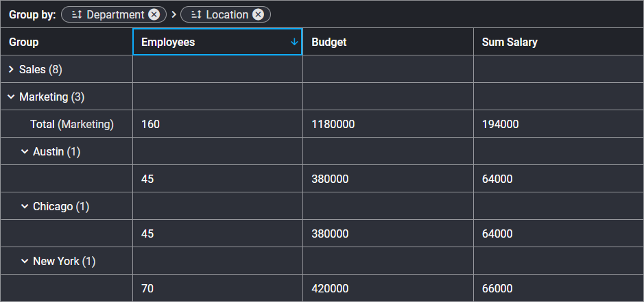This screenshot has height=302, width=644.
Task: Click the Chicago (1) group label
Action: tap(61, 206)
